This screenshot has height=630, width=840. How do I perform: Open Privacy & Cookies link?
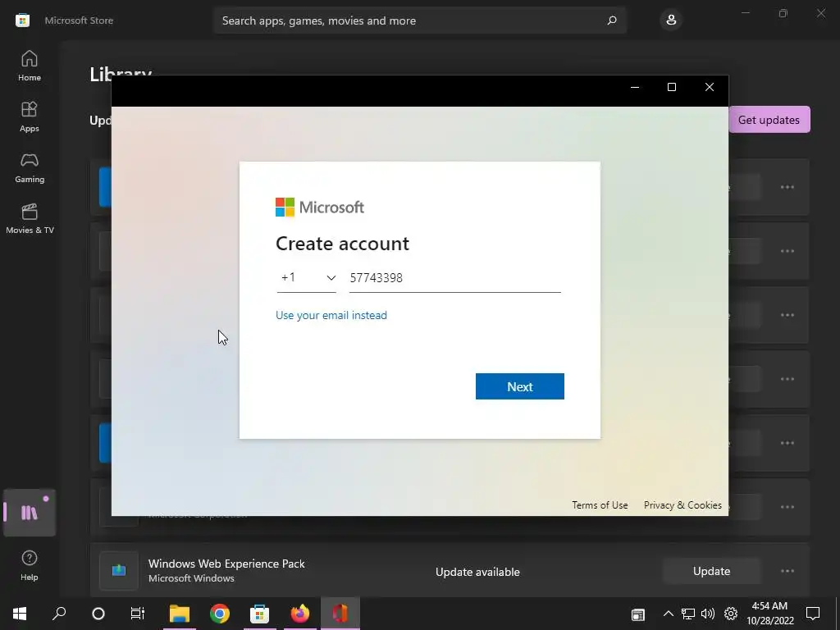click(682, 505)
